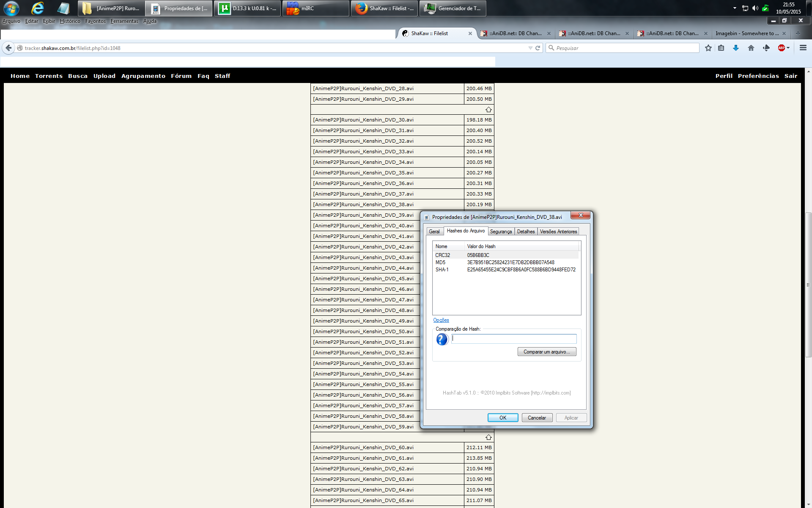Click the Cancelar button
This screenshot has width=812, height=508.
pyautogui.click(x=537, y=418)
